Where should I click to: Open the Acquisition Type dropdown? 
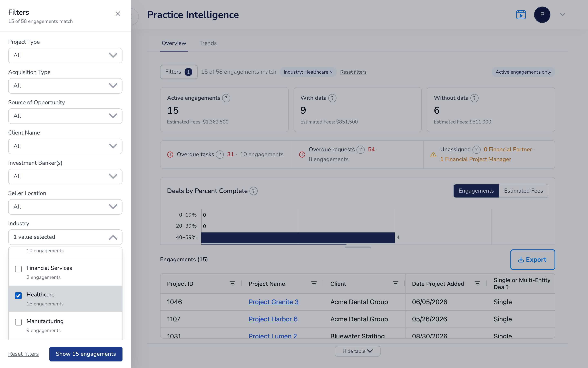65,86
